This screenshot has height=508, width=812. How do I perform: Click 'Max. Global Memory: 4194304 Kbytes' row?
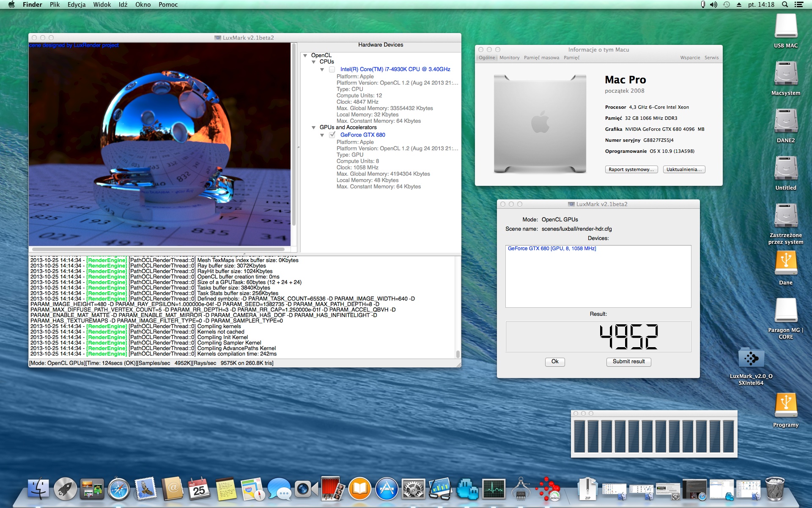tap(383, 174)
